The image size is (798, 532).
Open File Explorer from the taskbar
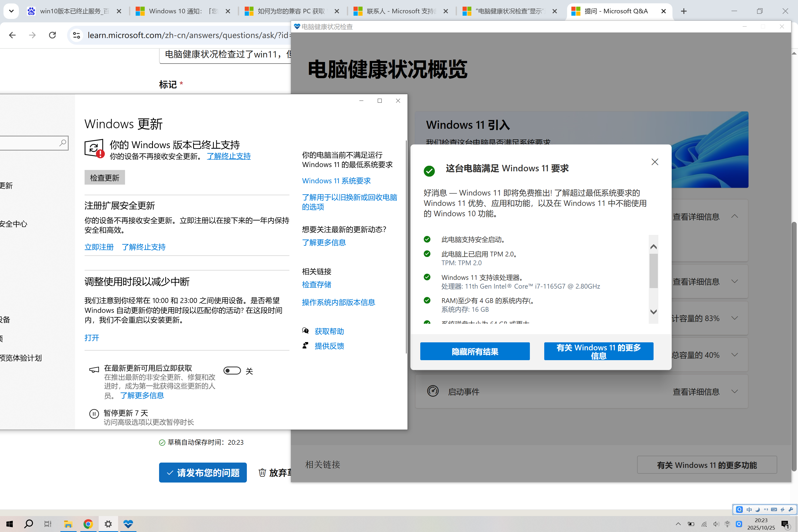(68, 524)
